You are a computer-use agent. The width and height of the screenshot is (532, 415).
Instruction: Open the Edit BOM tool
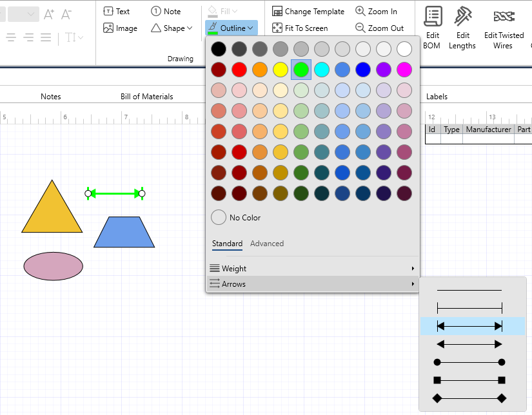(x=433, y=28)
